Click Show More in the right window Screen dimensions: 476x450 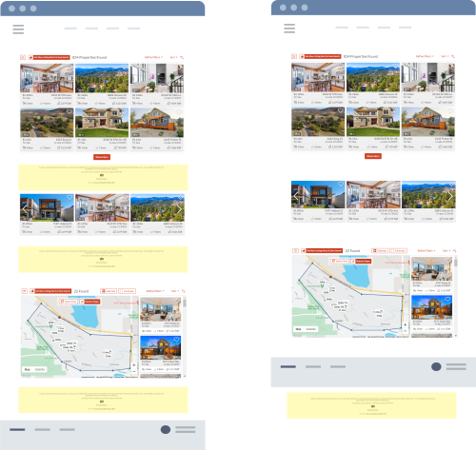coord(373,156)
